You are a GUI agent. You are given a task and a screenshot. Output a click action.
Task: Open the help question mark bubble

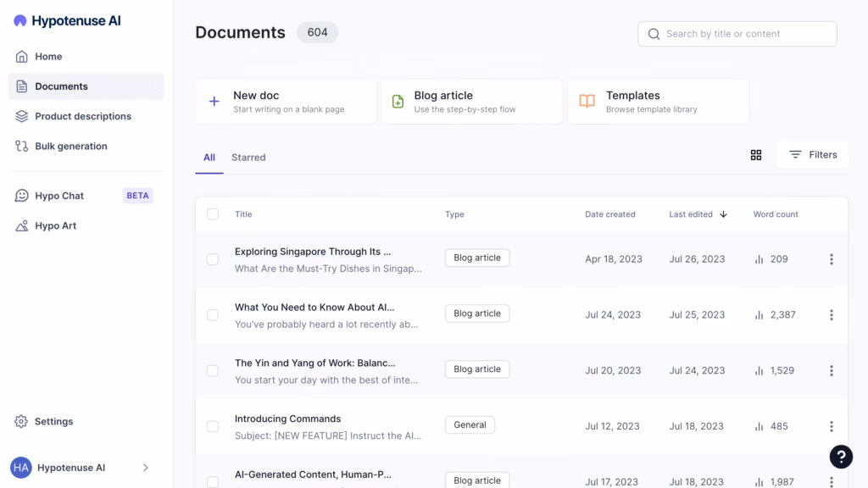(841, 457)
